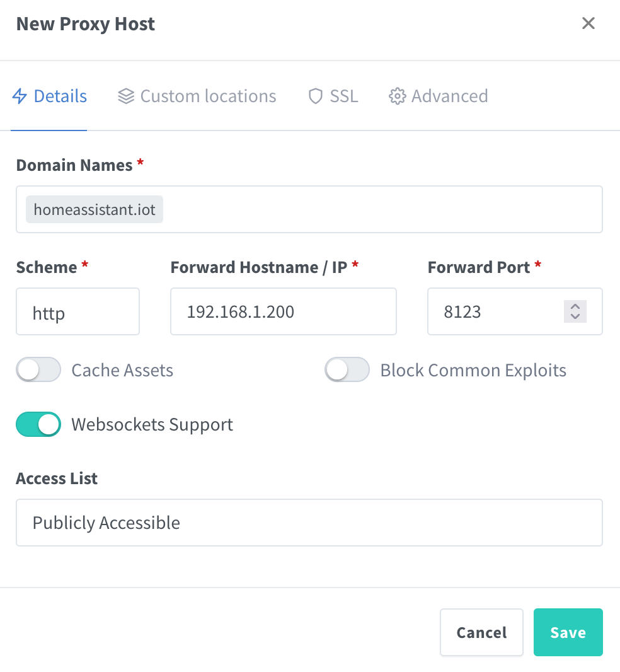Switch to the SSL tab
The height and width of the screenshot is (672, 620).
click(x=343, y=96)
